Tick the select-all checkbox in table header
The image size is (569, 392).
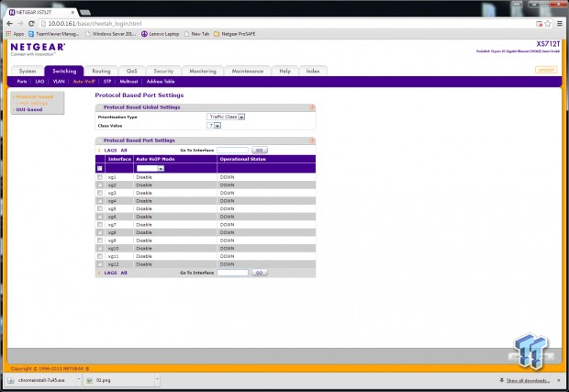coord(99,168)
